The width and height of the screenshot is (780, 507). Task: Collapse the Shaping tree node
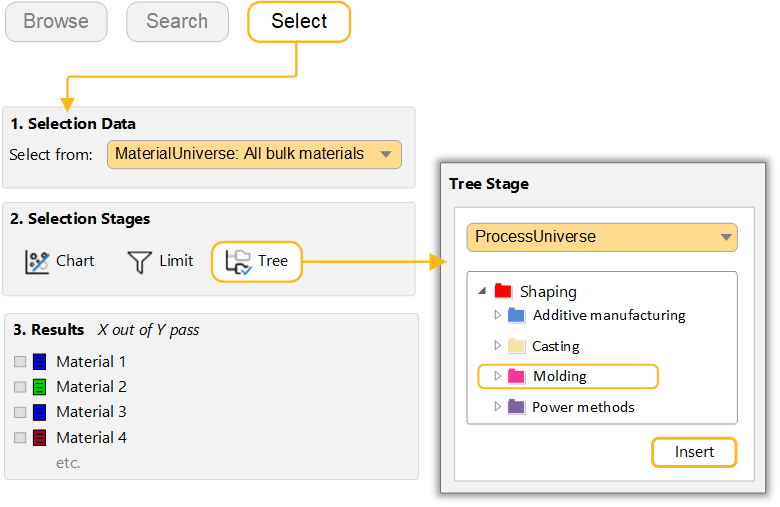[482, 291]
